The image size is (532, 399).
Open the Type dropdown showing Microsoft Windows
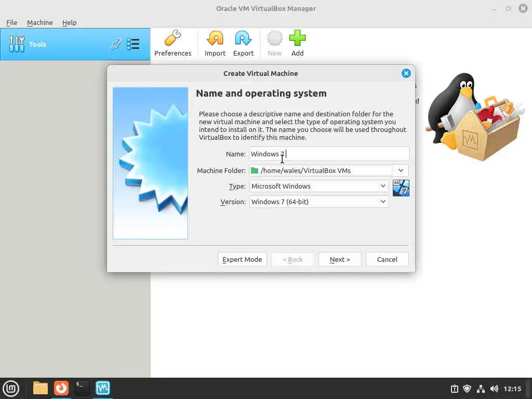click(x=319, y=186)
